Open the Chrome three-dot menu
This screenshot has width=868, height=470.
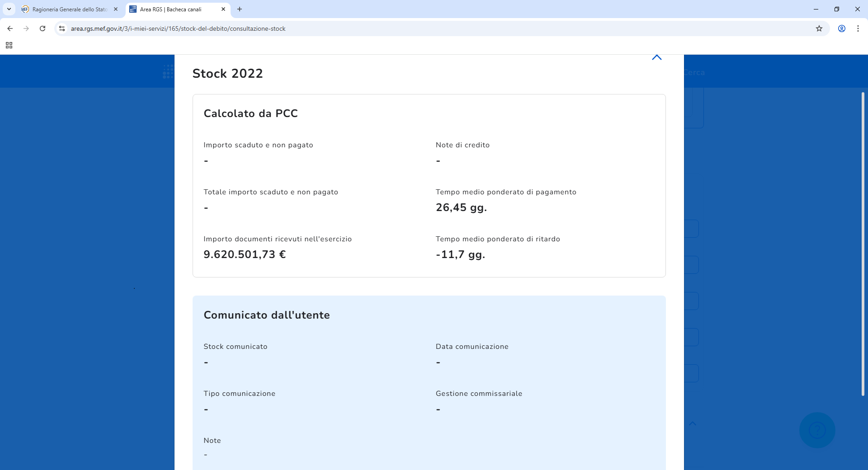[858, 28]
